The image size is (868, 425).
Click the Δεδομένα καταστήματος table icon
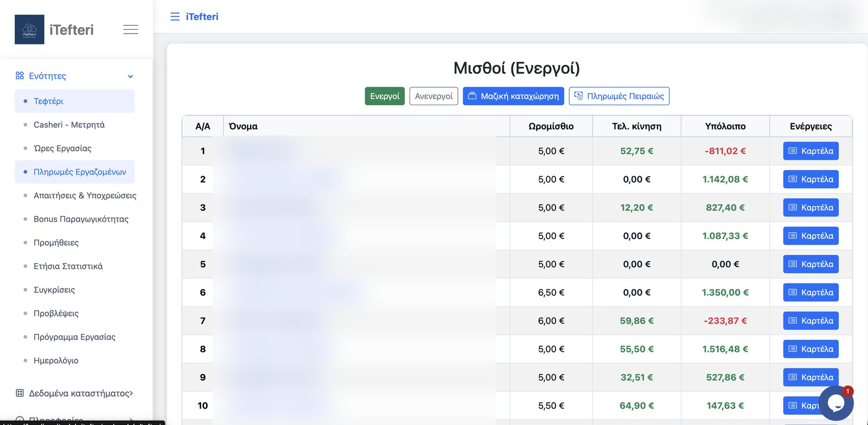[x=20, y=393]
